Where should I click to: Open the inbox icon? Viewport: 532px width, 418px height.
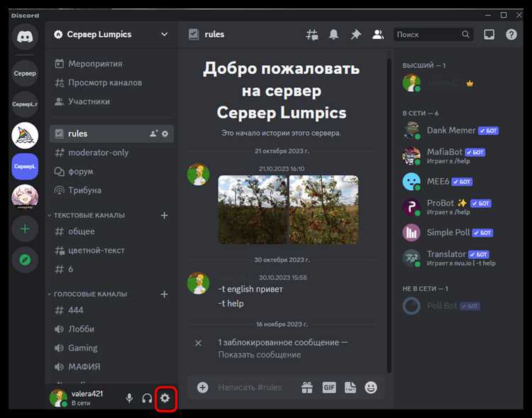pos(489,34)
